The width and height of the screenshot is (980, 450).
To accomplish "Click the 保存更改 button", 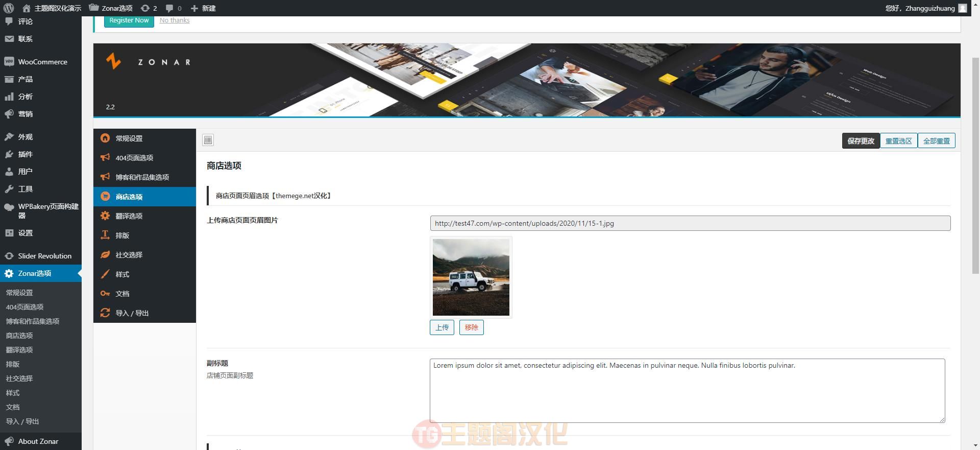I will coord(861,141).
